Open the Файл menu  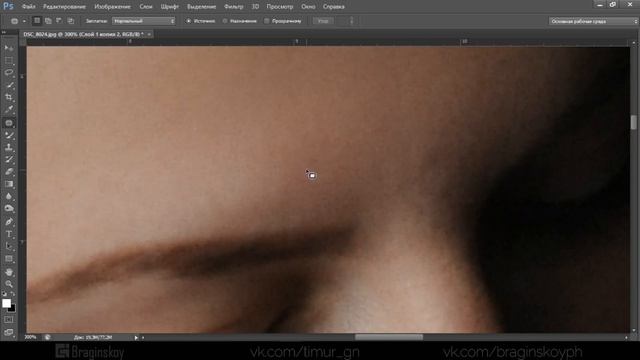29,7
